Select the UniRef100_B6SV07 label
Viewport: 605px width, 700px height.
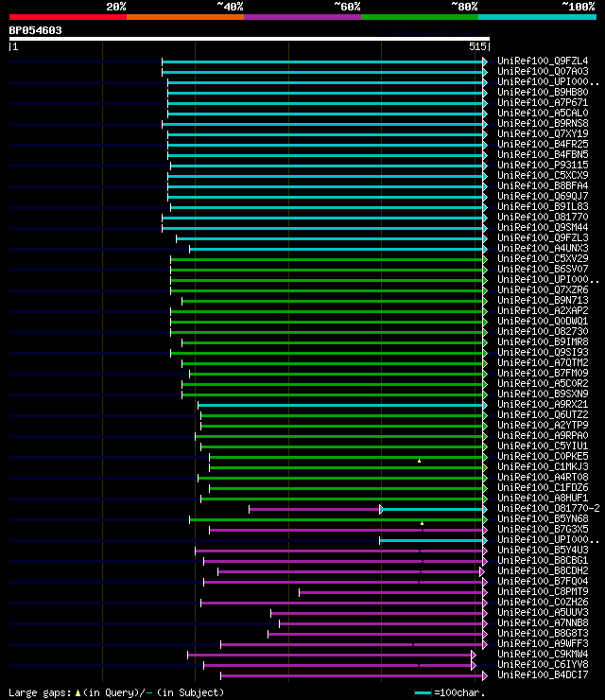coord(543,270)
